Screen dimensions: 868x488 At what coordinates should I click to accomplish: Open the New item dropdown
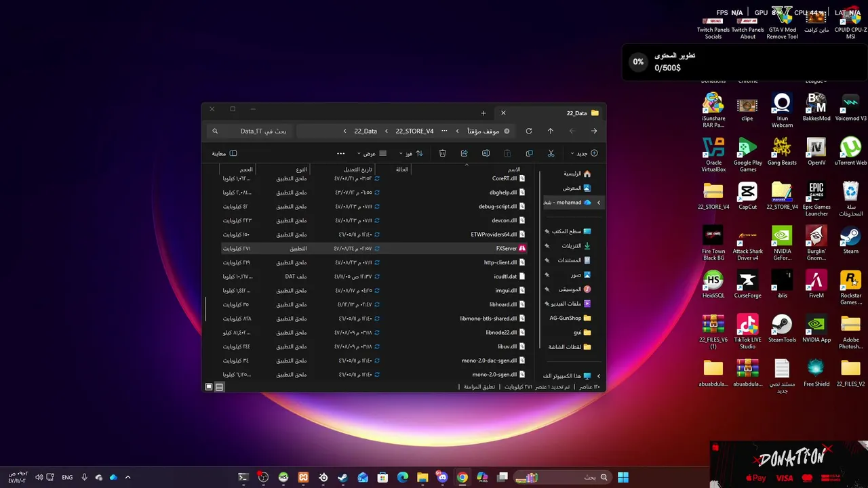[x=585, y=153]
